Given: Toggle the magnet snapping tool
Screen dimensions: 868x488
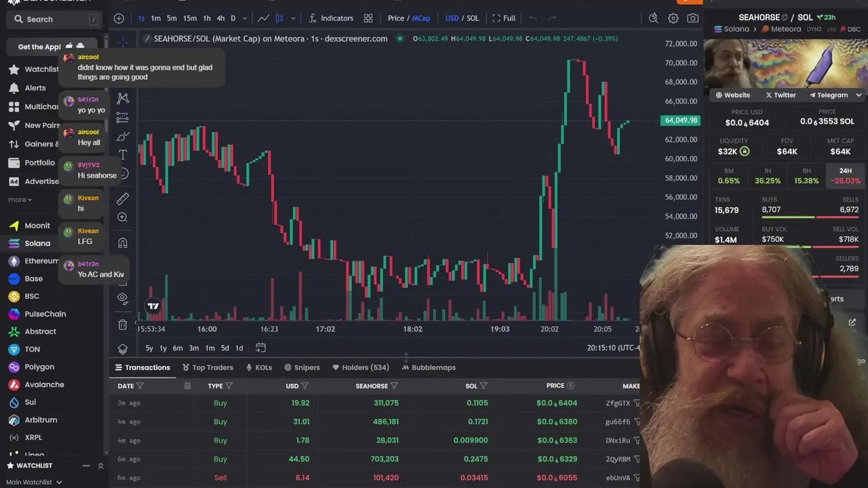Looking at the screenshot, I should click(x=123, y=243).
